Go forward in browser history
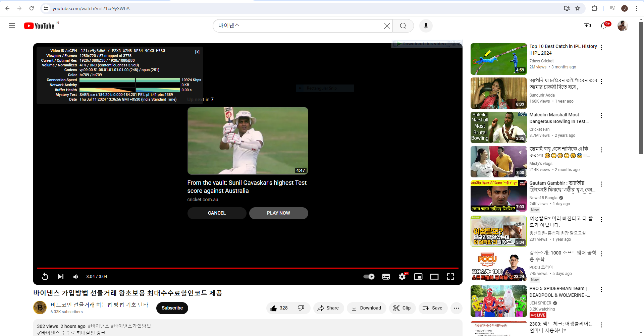 coord(19,8)
